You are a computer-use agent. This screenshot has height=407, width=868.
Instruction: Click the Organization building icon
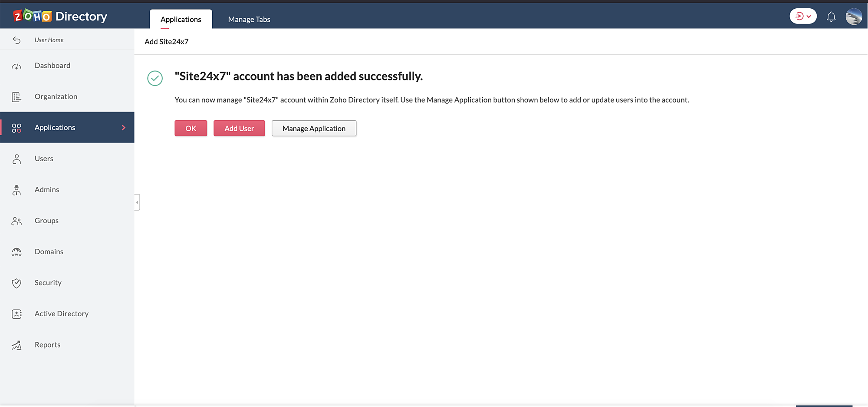click(16, 97)
